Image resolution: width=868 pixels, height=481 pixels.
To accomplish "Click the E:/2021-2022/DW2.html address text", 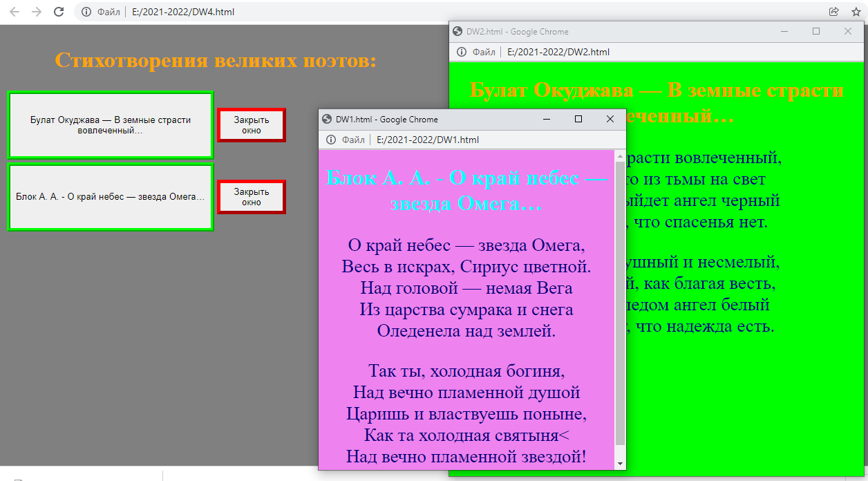I will point(558,52).
